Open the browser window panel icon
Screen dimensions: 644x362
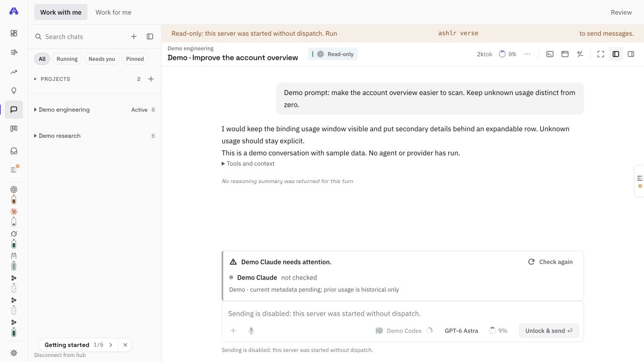tap(565, 54)
